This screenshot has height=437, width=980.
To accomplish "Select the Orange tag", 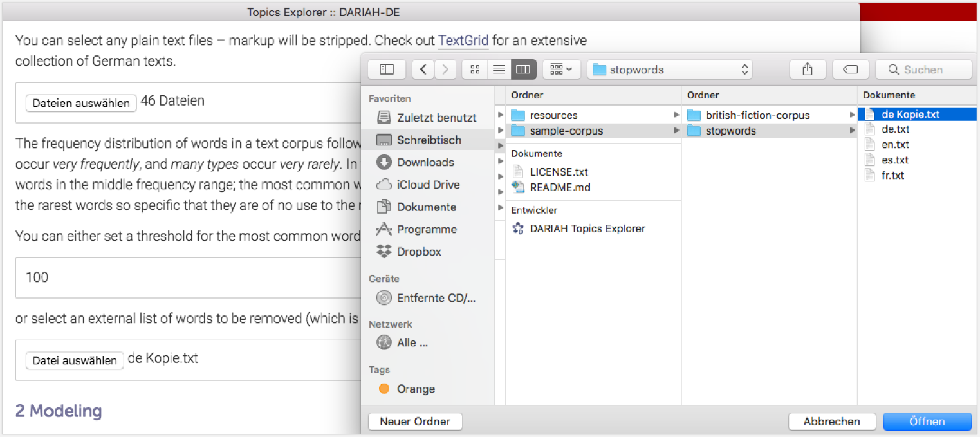I will [x=427, y=389].
